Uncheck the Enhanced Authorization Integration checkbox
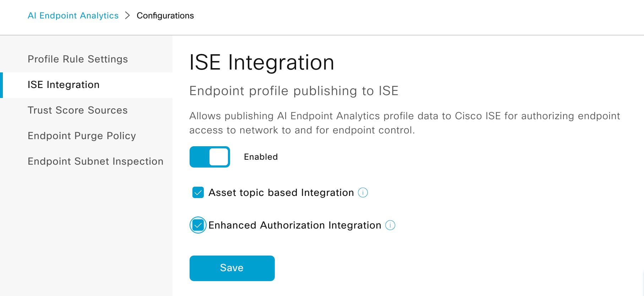The image size is (644, 296). [198, 225]
